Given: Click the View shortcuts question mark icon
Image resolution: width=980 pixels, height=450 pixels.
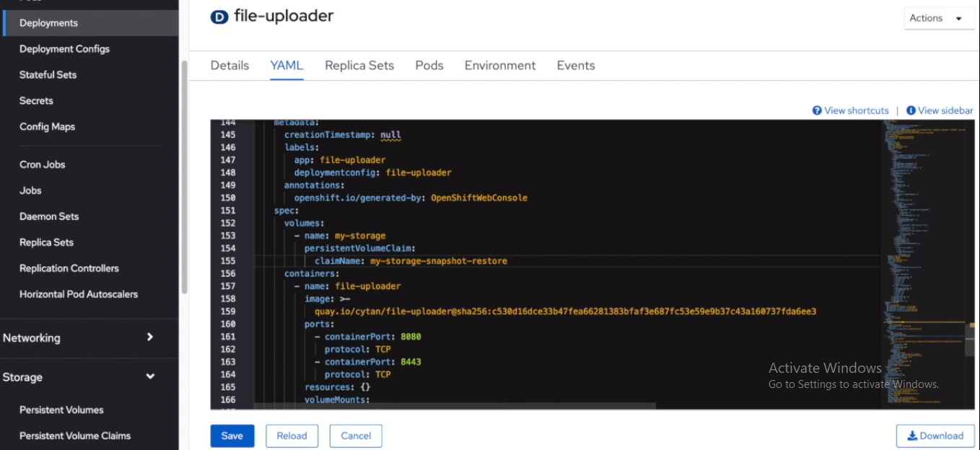Looking at the screenshot, I should click(817, 110).
